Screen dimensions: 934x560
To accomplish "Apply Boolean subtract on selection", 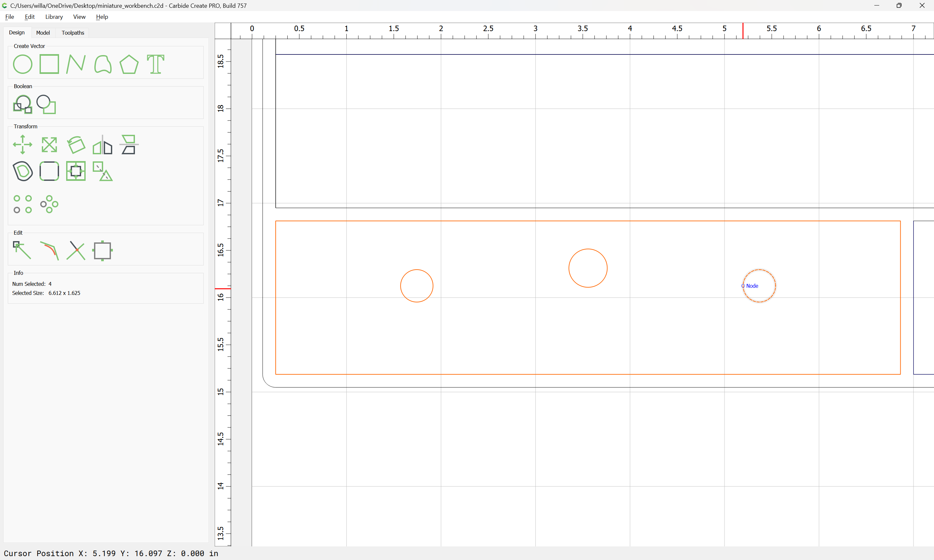I will click(x=46, y=104).
